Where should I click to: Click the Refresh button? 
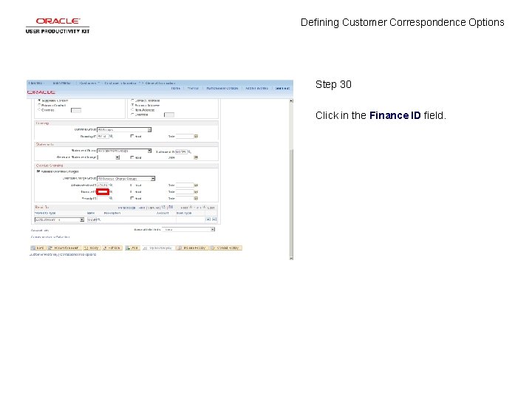pyautogui.click(x=112, y=248)
